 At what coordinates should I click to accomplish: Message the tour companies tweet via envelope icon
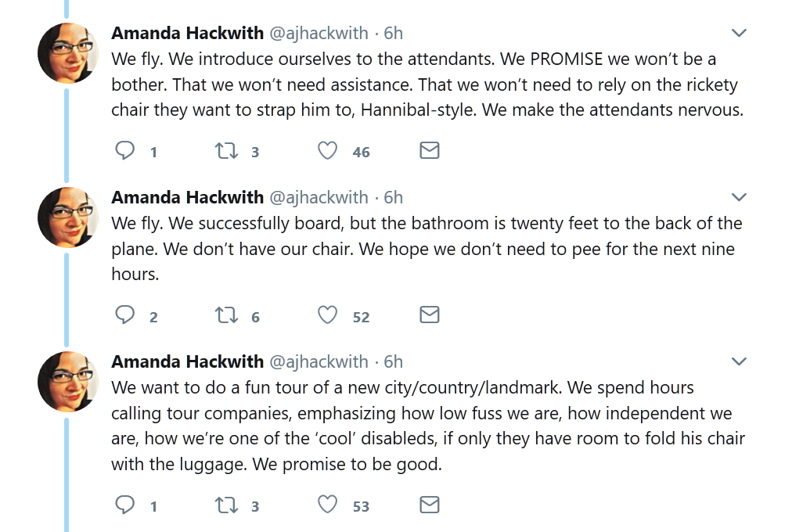pos(429,505)
